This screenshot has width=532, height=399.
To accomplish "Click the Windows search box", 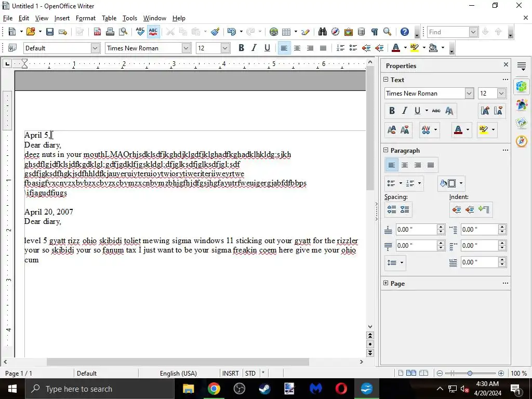I will coord(100,389).
